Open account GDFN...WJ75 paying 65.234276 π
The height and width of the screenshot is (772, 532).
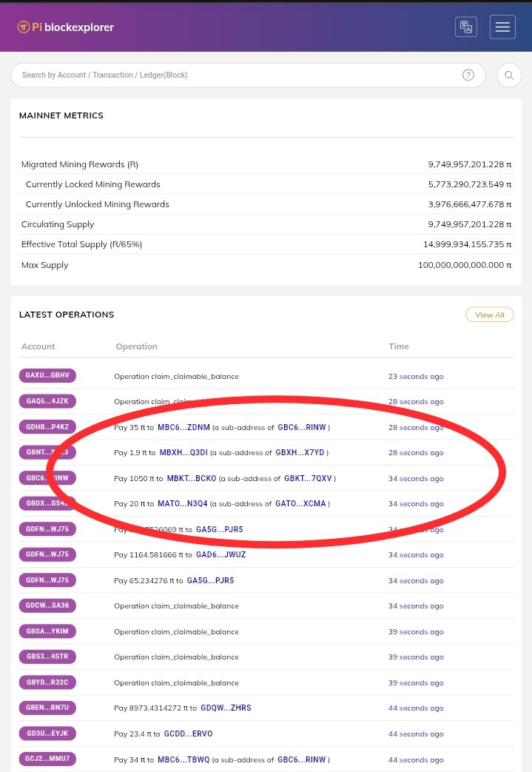[x=47, y=580]
